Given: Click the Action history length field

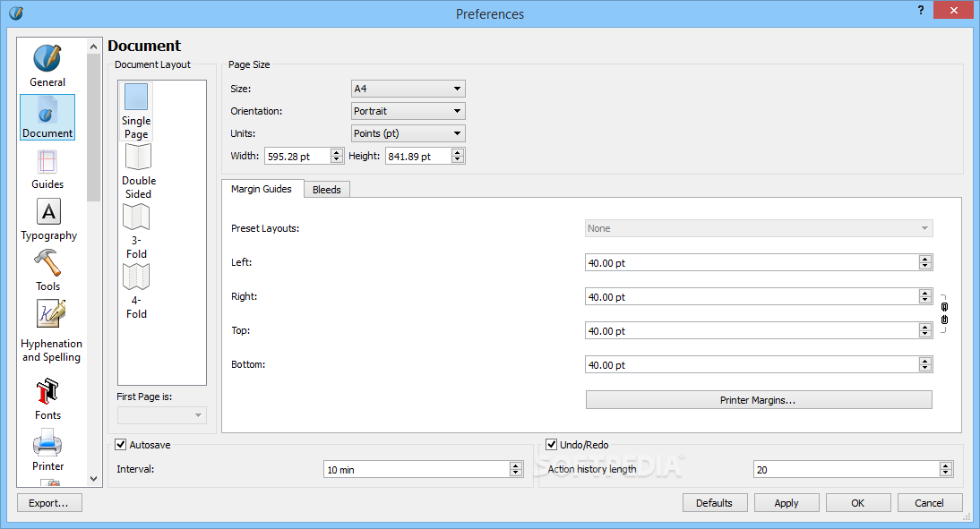Looking at the screenshot, I should [x=847, y=470].
